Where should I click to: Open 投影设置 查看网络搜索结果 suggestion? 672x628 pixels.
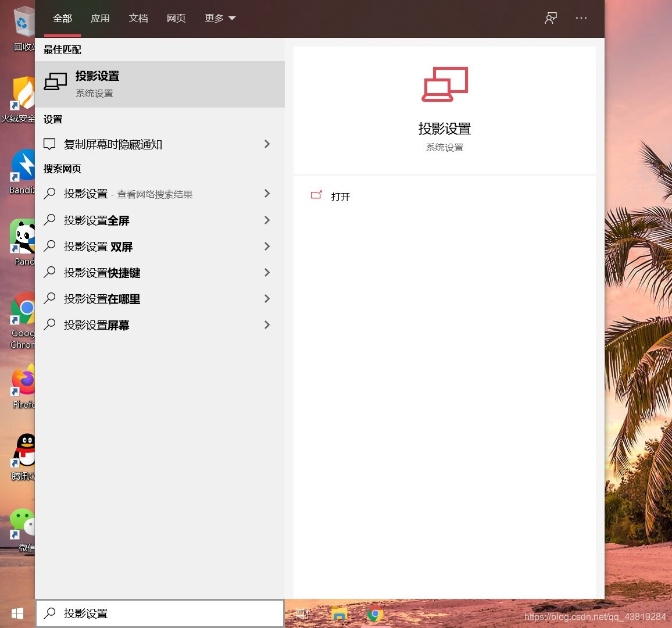tap(160, 194)
